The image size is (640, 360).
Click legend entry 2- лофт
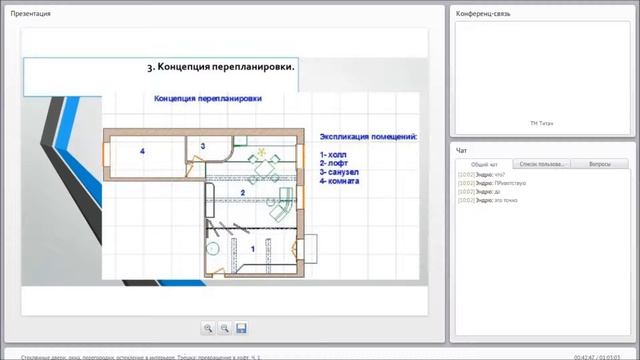(333, 163)
